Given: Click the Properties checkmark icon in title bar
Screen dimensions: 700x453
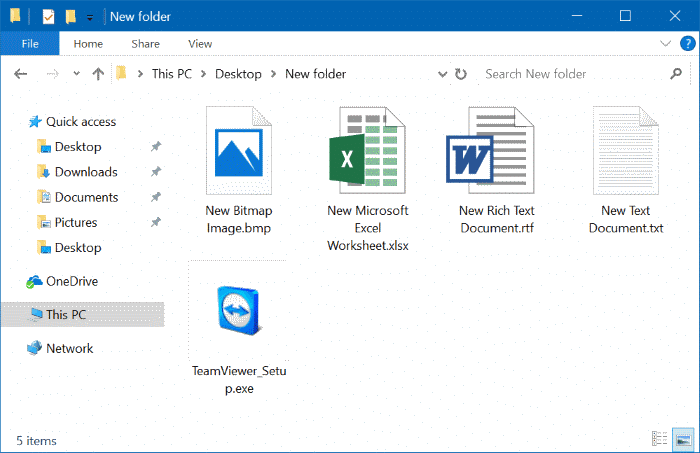Looking at the screenshot, I should [48, 17].
